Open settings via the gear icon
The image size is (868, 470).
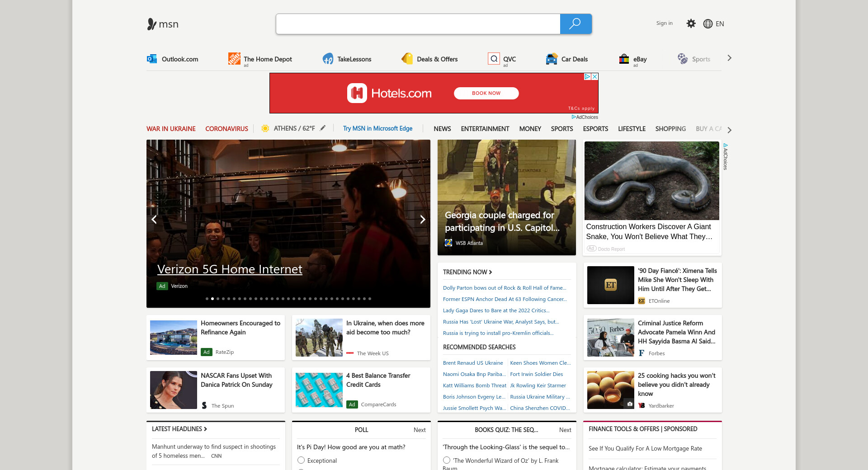[x=691, y=23]
